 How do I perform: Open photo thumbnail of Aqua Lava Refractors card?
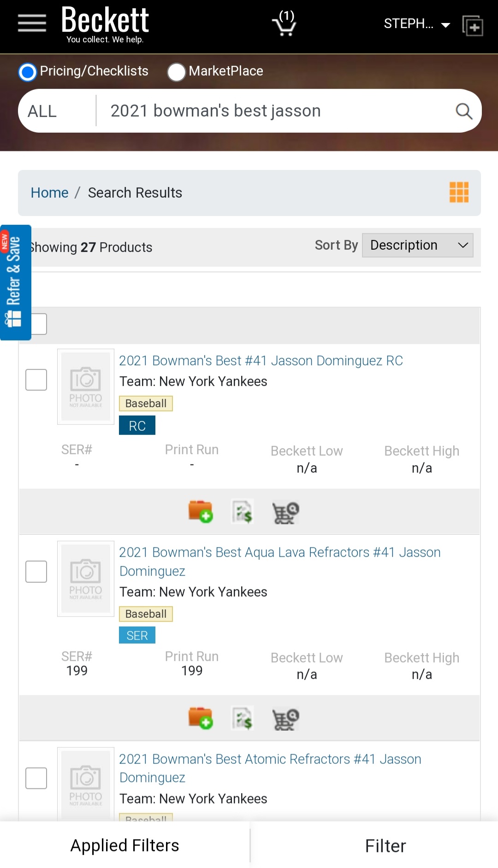click(x=86, y=579)
